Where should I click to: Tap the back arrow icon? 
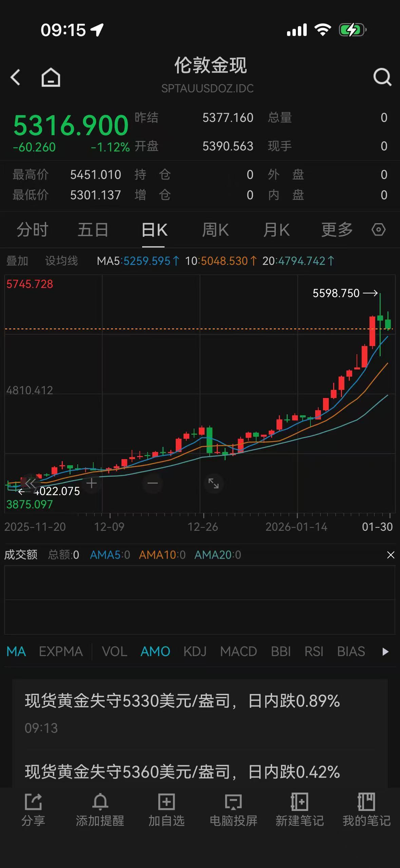click(16, 77)
